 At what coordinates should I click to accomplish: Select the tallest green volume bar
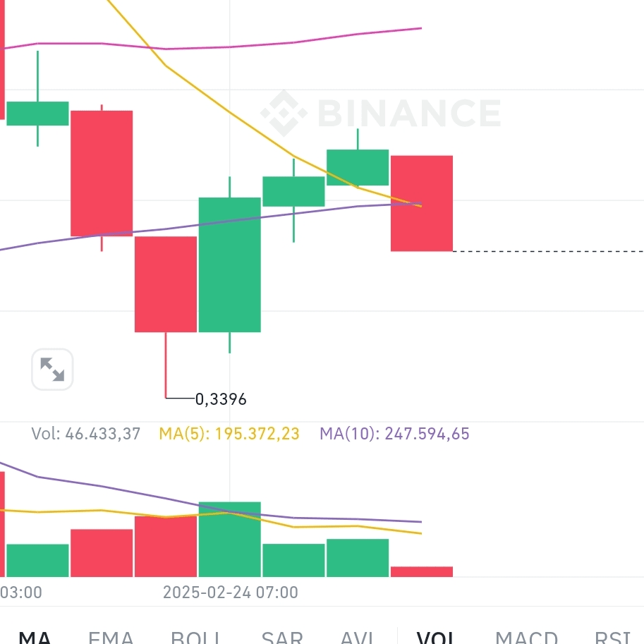point(229,540)
